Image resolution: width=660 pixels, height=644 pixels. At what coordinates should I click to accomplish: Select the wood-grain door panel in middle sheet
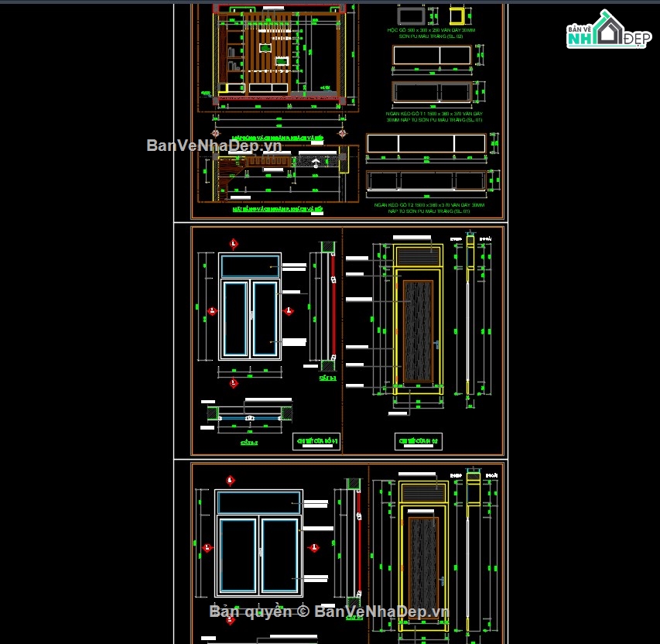coord(419,332)
